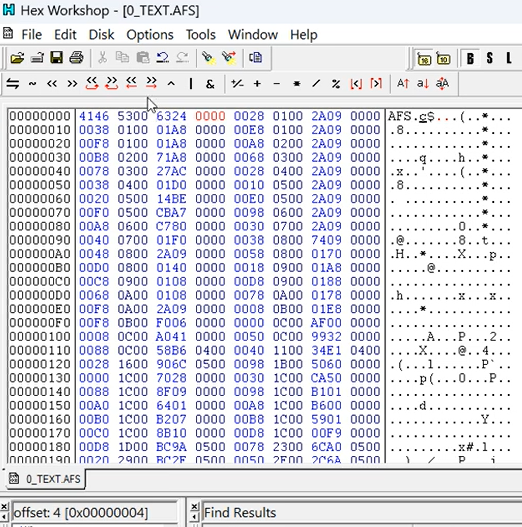Click the Find Results panel title
The image size is (522, 527).
point(240,513)
